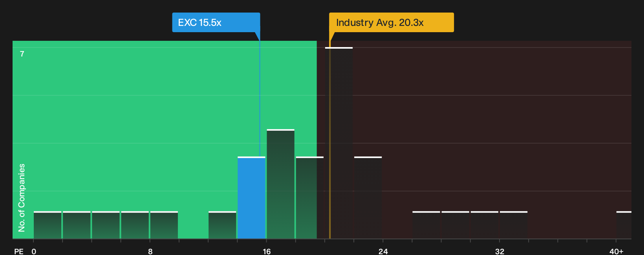The image size is (644, 255).
Task: Click the '8' x-axis tick label
Action: (150, 251)
